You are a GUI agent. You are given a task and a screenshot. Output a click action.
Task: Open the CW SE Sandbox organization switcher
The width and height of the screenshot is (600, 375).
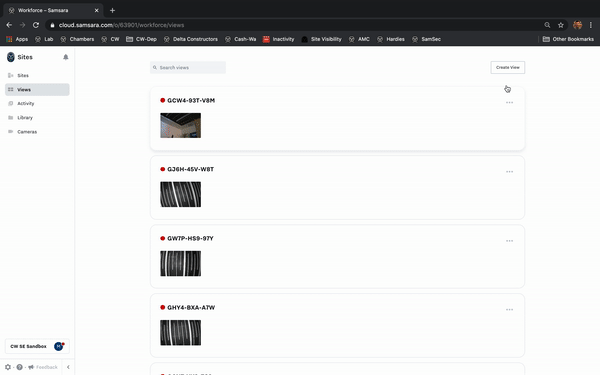pos(37,346)
